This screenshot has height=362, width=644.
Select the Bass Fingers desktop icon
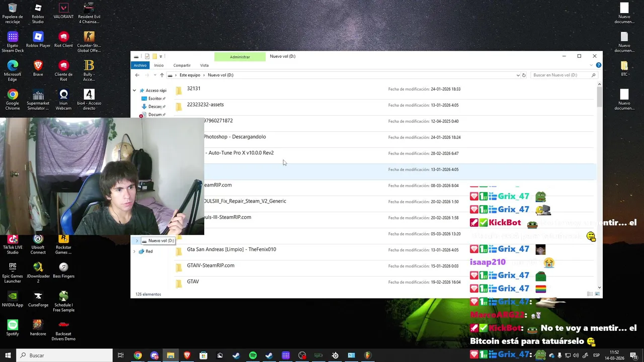coord(63,270)
